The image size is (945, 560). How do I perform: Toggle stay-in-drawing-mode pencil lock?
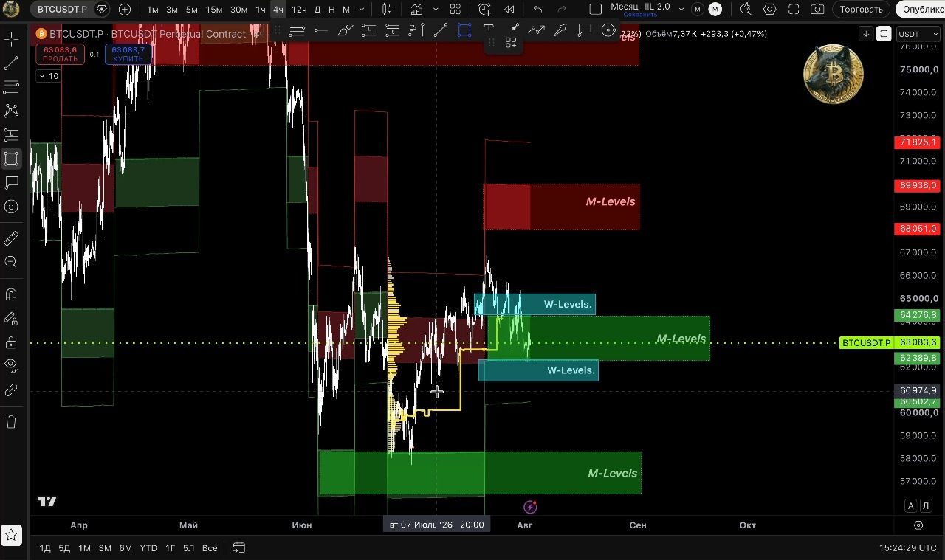click(11, 318)
